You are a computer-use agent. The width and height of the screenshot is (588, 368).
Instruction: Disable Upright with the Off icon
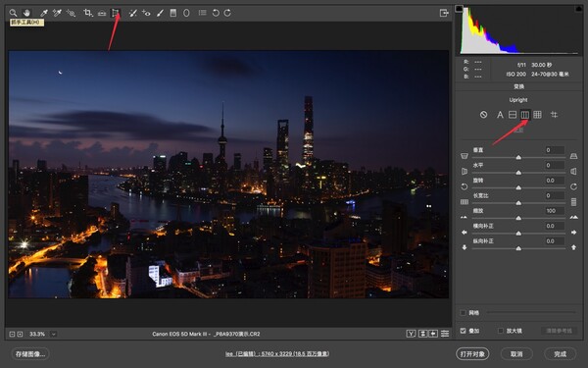point(484,115)
